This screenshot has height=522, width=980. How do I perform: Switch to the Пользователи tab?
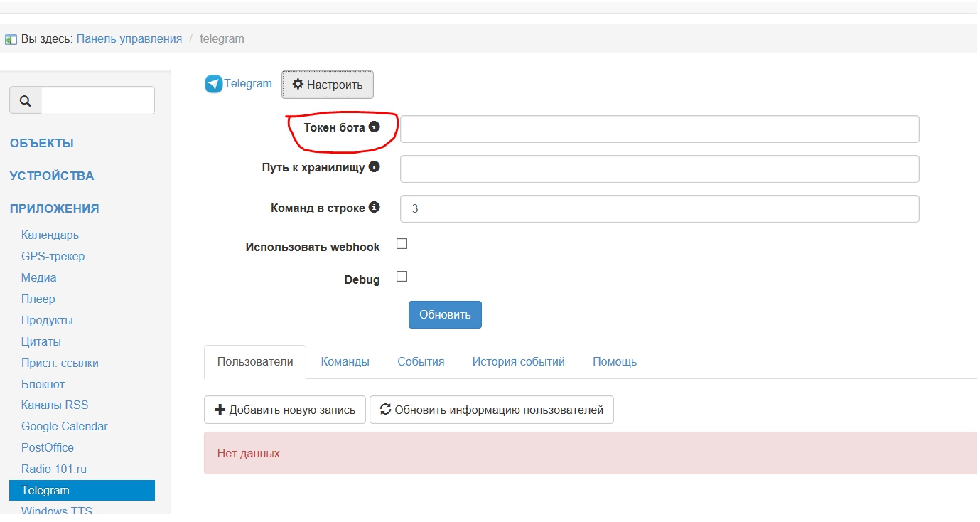pos(255,362)
